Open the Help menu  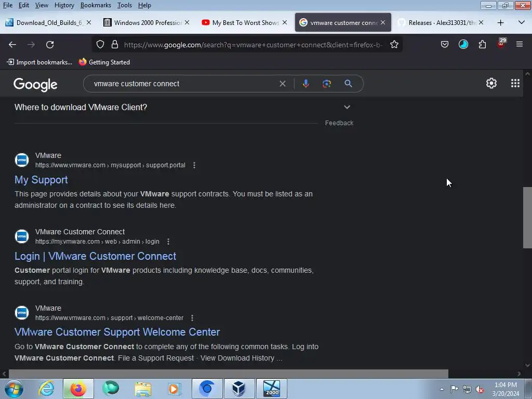click(144, 5)
